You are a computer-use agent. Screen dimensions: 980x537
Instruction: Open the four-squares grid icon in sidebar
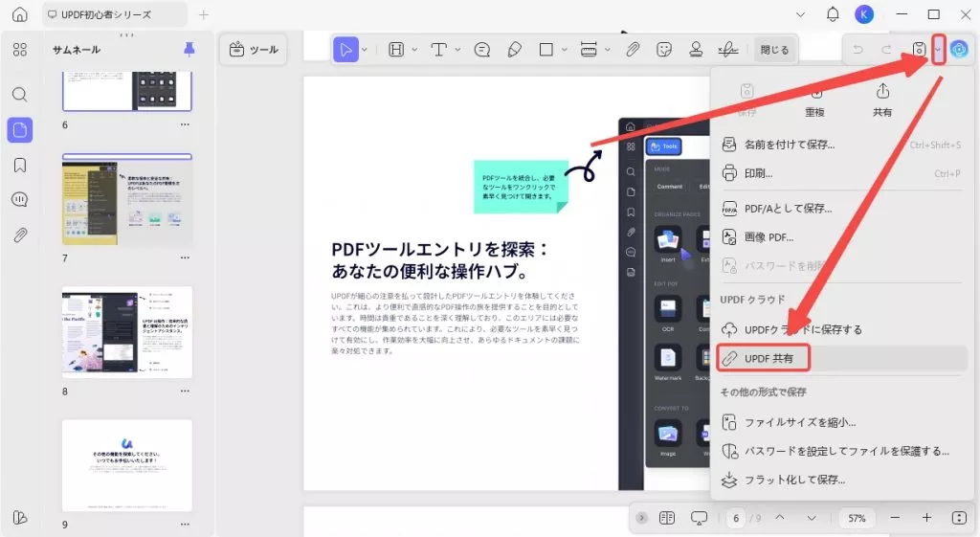20,50
